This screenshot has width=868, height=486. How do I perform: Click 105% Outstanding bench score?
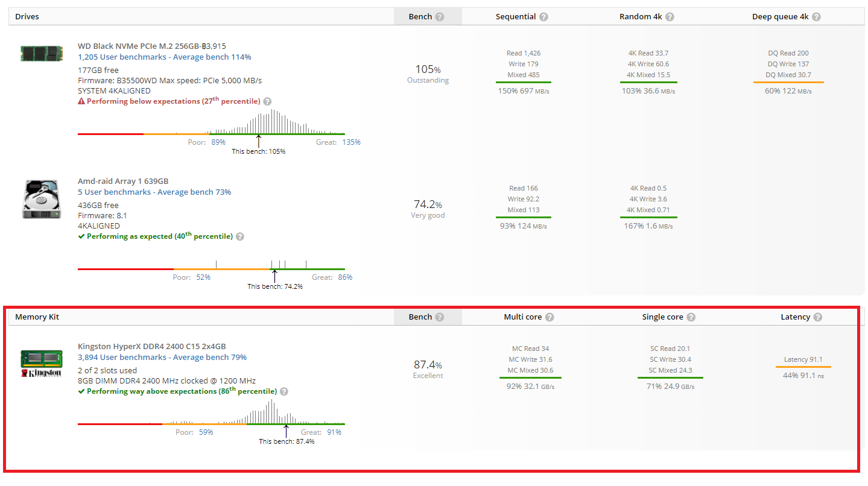428,74
